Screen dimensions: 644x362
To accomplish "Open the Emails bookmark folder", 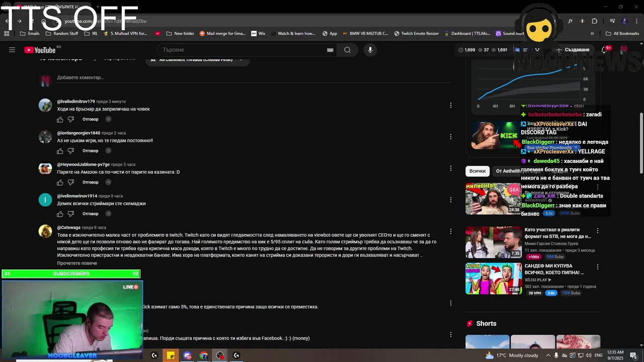I will pos(30,34).
